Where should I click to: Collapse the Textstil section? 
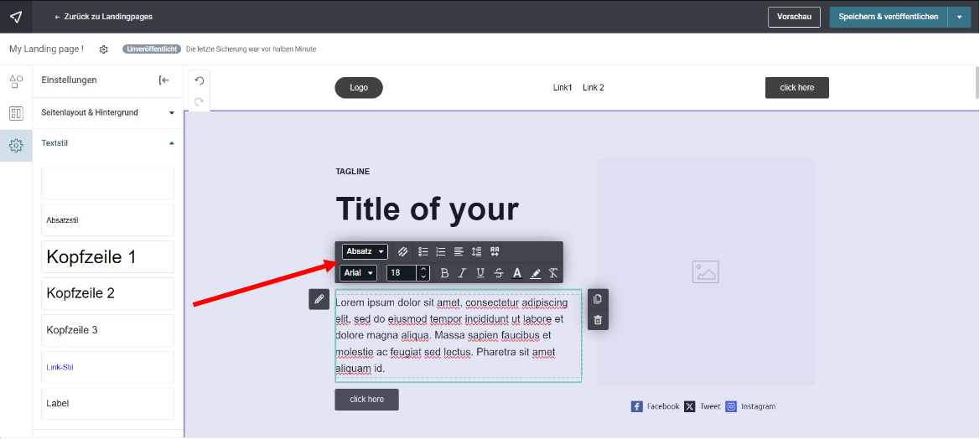[x=107, y=143]
